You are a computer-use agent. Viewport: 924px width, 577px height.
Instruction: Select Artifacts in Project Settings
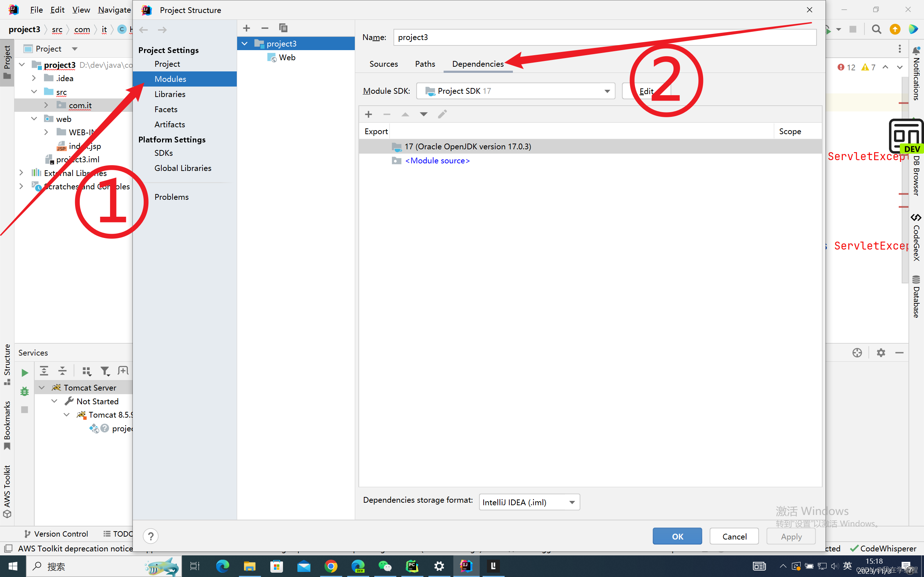coord(170,124)
